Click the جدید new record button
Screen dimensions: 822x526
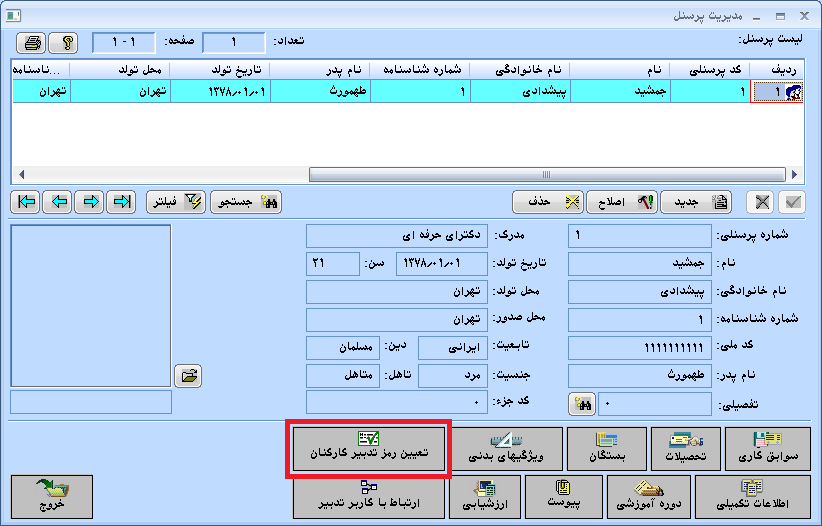696,201
